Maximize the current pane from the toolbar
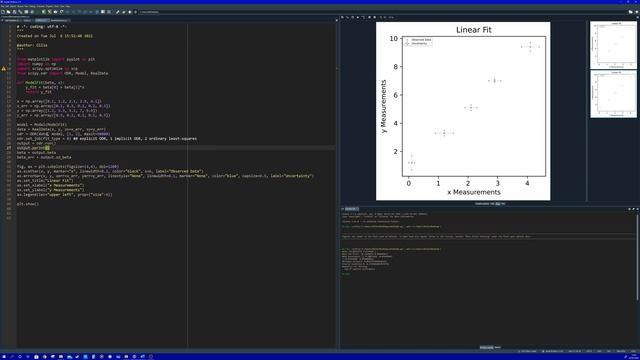The height and width of the screenshot is (360, 640). [103, 12]
